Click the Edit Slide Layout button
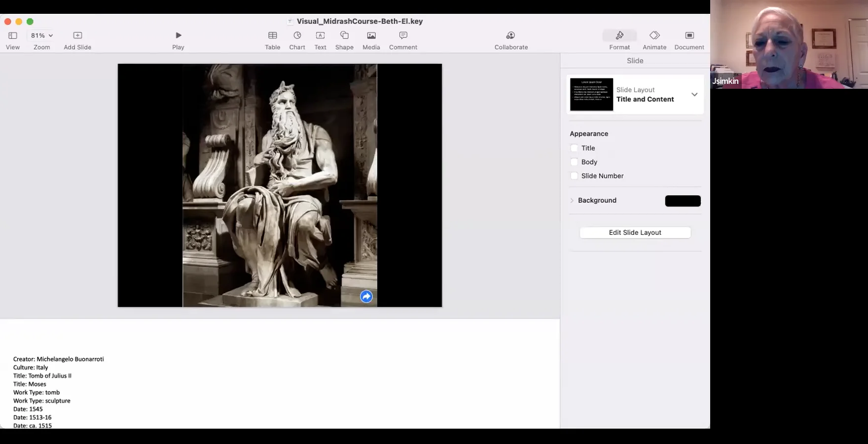Viewport: 868px width, 444px height. 635,232
